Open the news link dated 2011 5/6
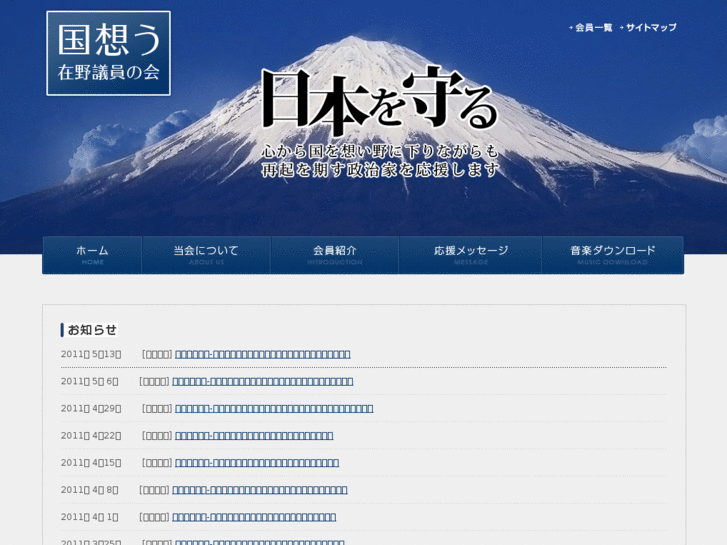Viewport: 727px width, 545px height. point(262,381)
